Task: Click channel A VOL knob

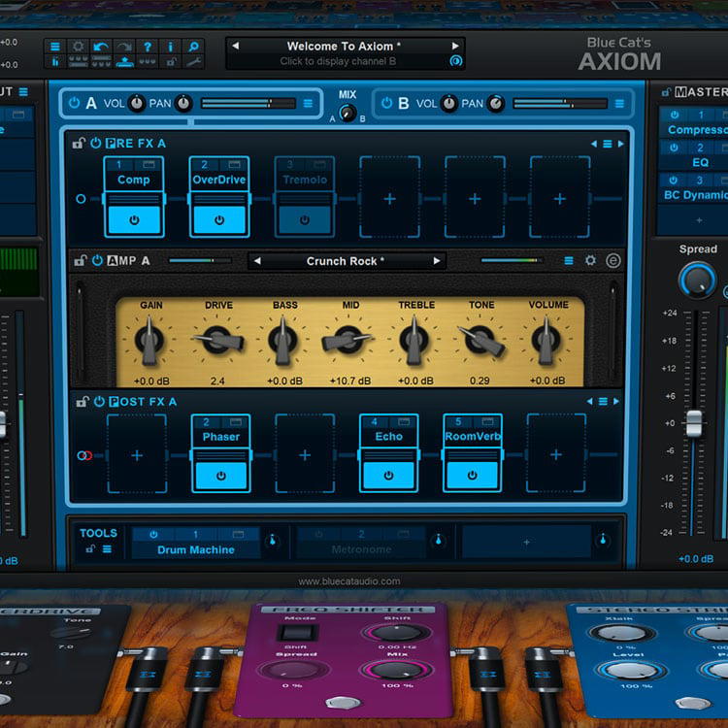Action: [x=137, y=104]
